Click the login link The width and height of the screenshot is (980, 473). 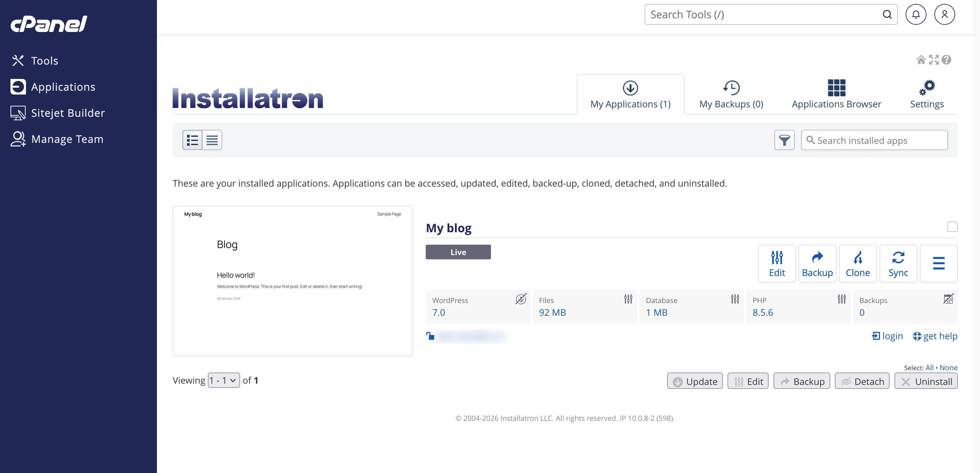pyautogui.click(x=887, y=336)
